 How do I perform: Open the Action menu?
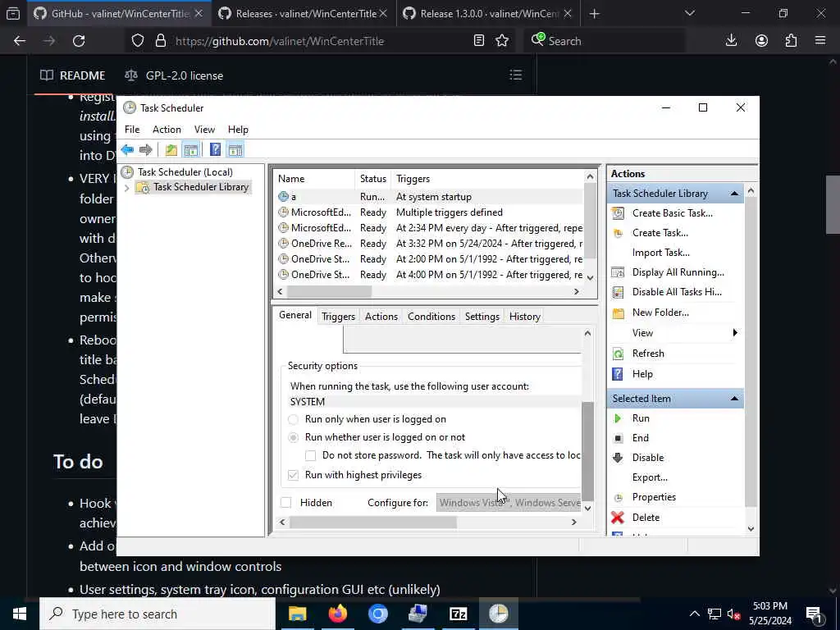coord(167,130)
